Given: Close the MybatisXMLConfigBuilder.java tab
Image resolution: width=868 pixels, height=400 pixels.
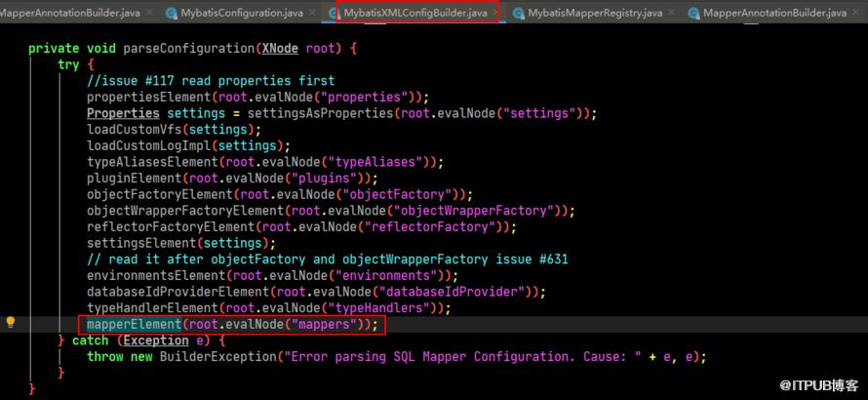Looking at the screenshot, I should [x=495, y=11].
